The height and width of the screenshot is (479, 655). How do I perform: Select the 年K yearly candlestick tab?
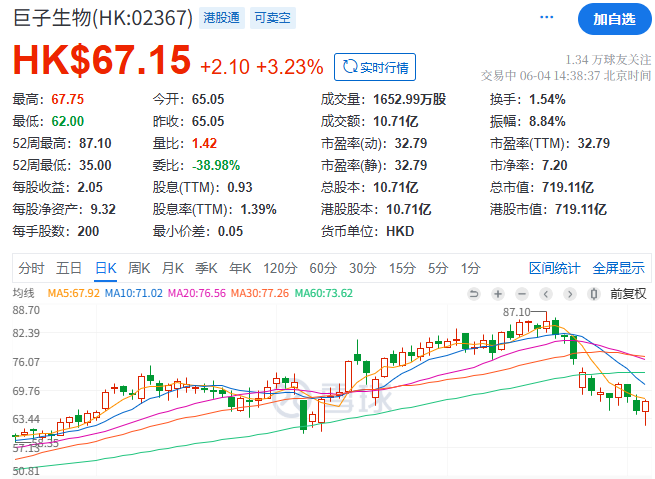(x=240, y=268)
